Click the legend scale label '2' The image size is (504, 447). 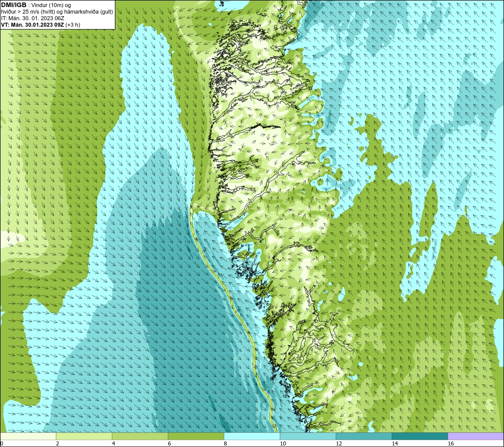(57, 444)
